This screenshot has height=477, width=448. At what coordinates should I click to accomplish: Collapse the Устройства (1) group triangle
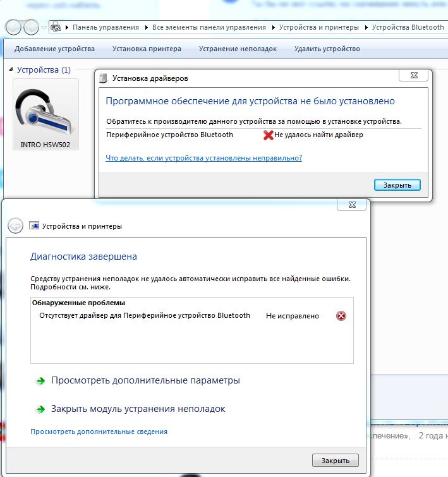[11, 69]
